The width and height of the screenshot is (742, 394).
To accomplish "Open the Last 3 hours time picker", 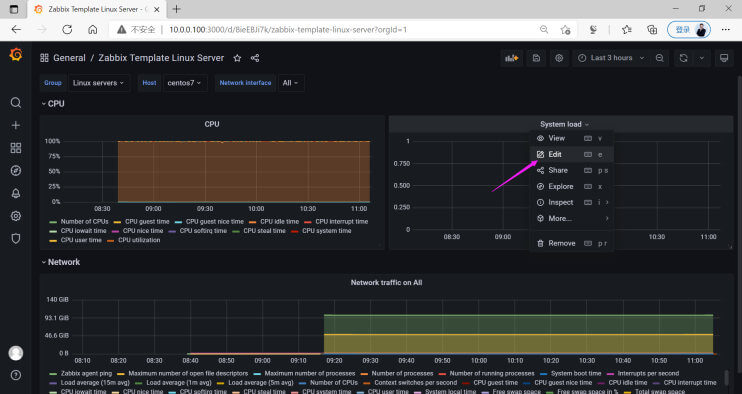I will [x=611, y=58].
